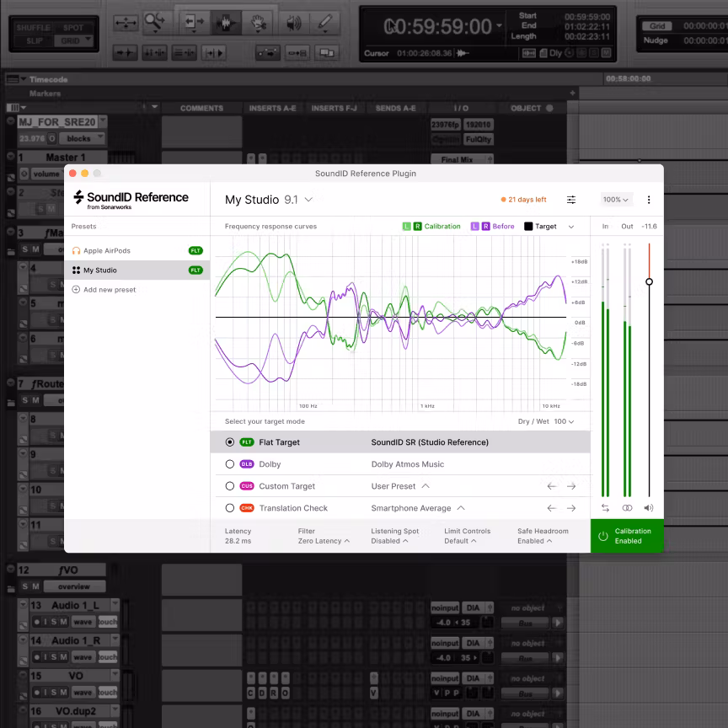Select the Pencil tool in the Pro Tools toolbar
This screenshot has height=728, width=728.
point(324,23)
